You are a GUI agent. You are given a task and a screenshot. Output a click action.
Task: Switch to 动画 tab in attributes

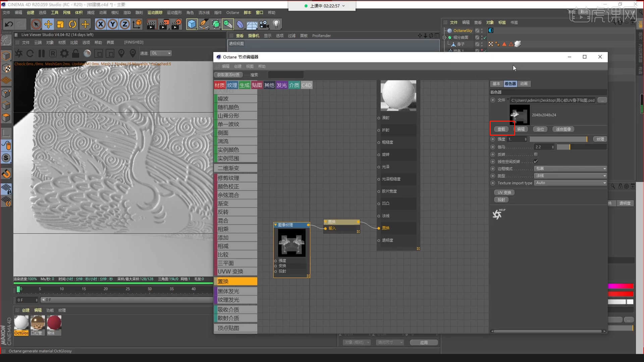pos(524,84)
